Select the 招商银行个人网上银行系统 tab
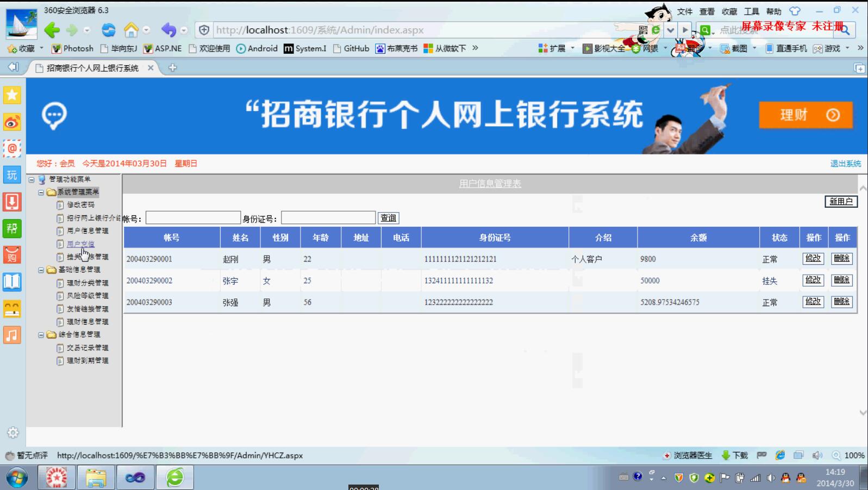The height and width of the screenshot is (490, 868). (93, 68)
